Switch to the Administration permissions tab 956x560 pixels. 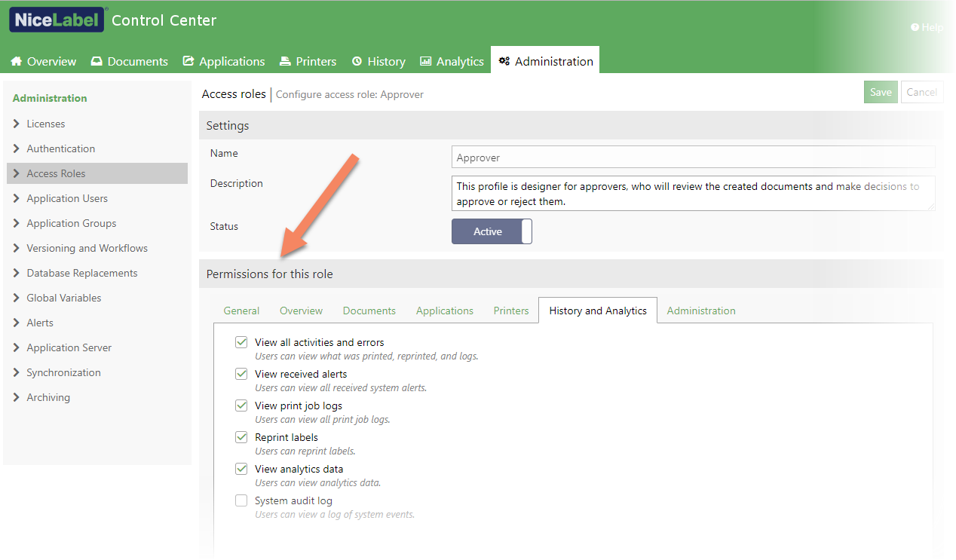tap(701, 311)
